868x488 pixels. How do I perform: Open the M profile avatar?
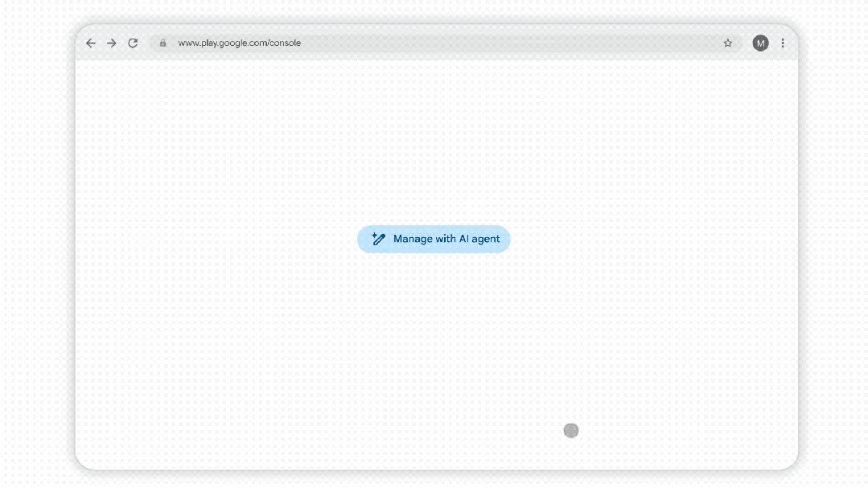(x=761, y=43)
